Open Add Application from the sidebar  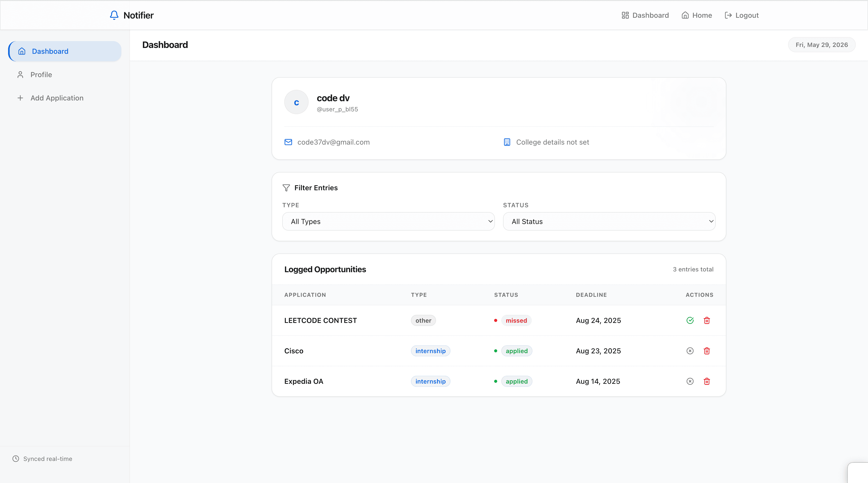point(65,98)
